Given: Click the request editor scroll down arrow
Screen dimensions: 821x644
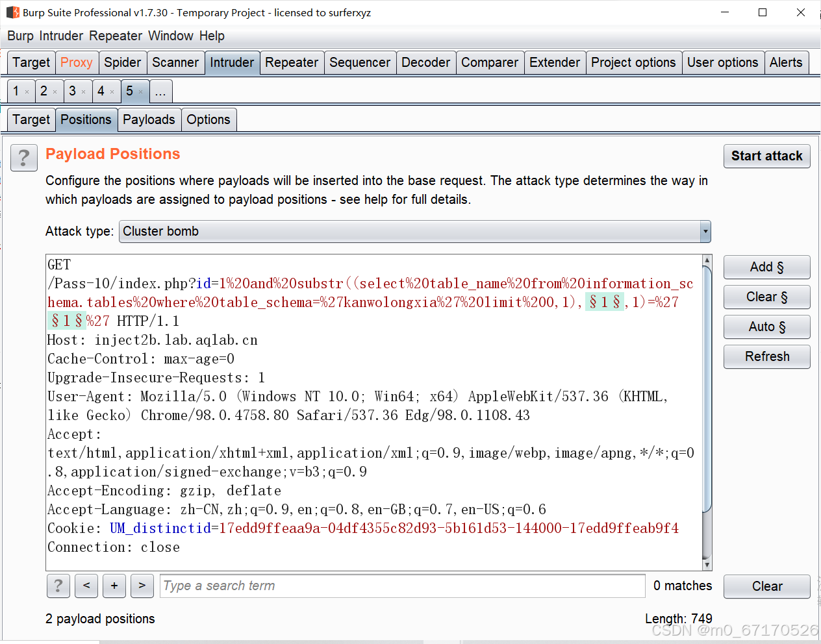Looking at the screenshot, I should pyautogui.click(x=707, y=565).
